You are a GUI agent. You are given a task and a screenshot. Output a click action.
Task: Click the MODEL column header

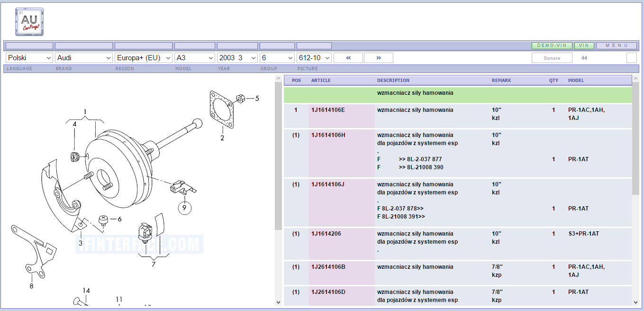pyautogui.click(x=576, y=81)
